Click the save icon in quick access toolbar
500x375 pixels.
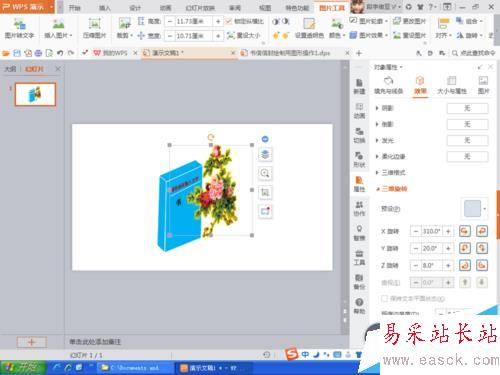(17, 53)
